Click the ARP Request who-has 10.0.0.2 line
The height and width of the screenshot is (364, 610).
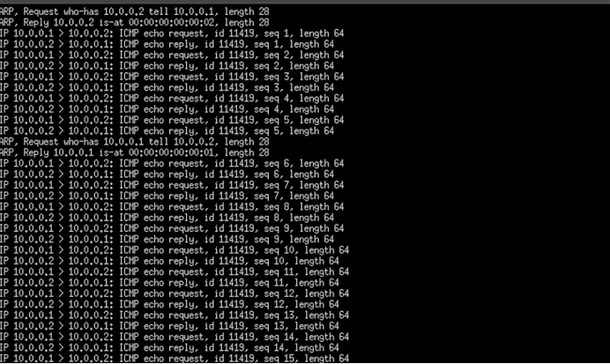tap(135, 12)
